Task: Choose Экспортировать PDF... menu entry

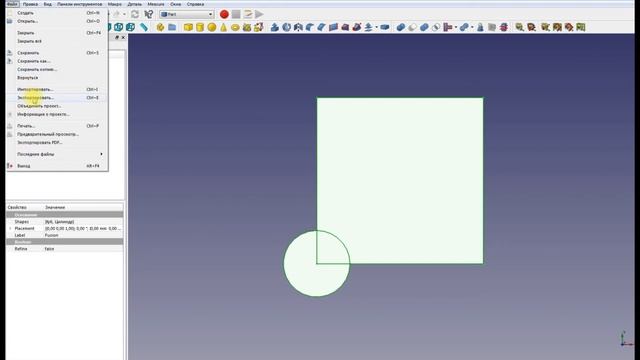Action: coord(57,142)
